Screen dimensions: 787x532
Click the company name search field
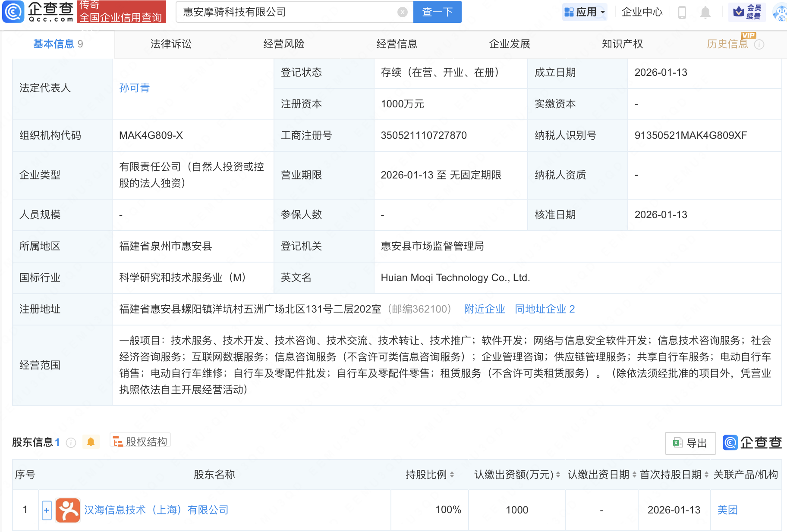click(x=285, y=12)
